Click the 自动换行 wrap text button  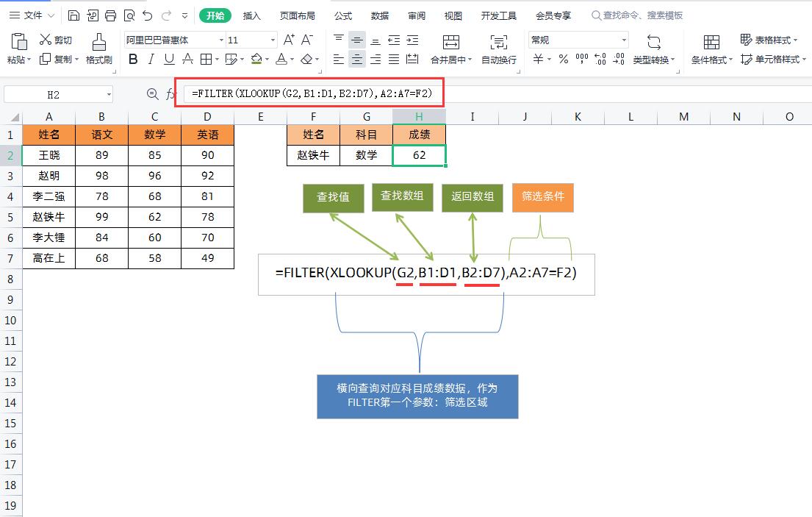point(499,49)
